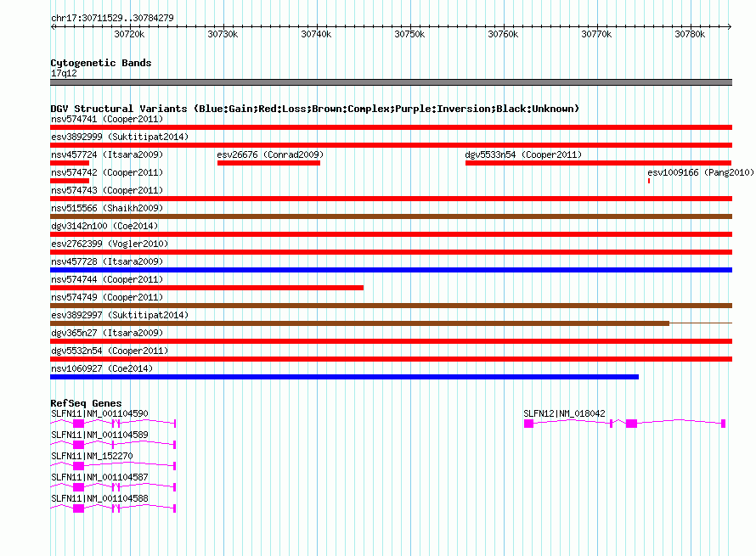Open SLFN11|NM_152270 gene label
Viewport: 756px width, 556px height.
pos(92,456)
